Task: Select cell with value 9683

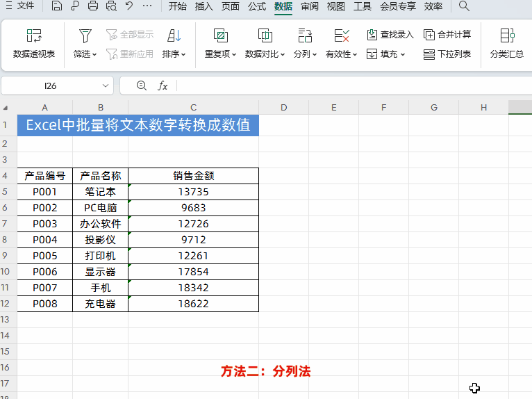Action: (x=193, y=207)
